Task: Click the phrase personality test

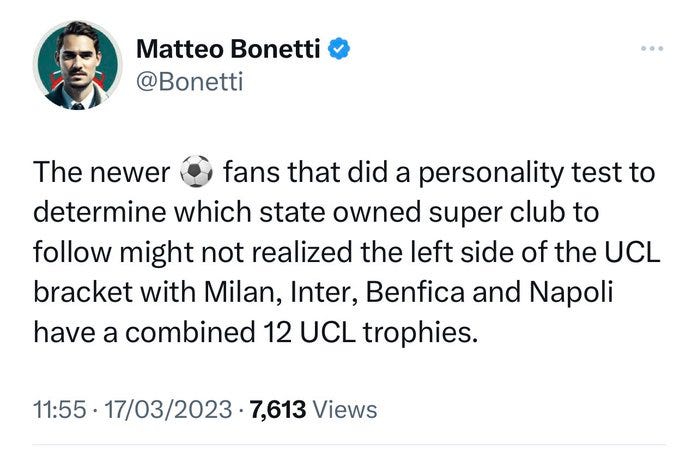Action: click(490, 173)
